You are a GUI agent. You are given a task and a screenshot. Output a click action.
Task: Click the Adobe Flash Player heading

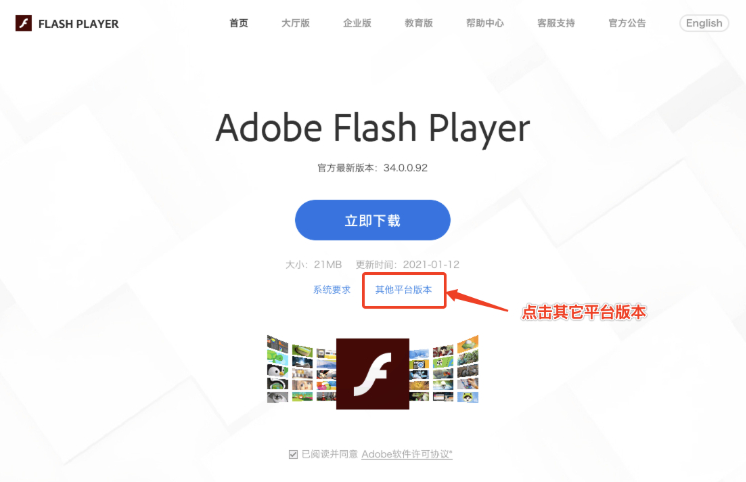pyautogui.click(x=373, y=128)
